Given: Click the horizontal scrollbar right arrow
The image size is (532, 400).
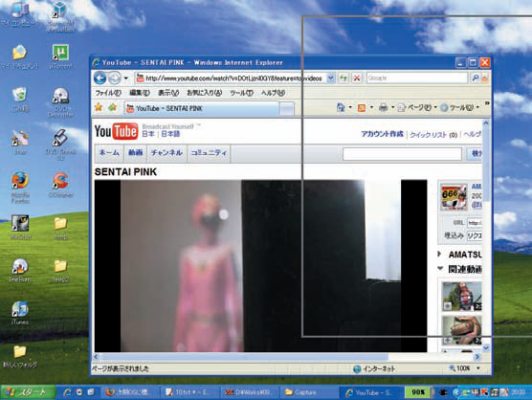Looking at the screenshot, I should tap(477, 357).
